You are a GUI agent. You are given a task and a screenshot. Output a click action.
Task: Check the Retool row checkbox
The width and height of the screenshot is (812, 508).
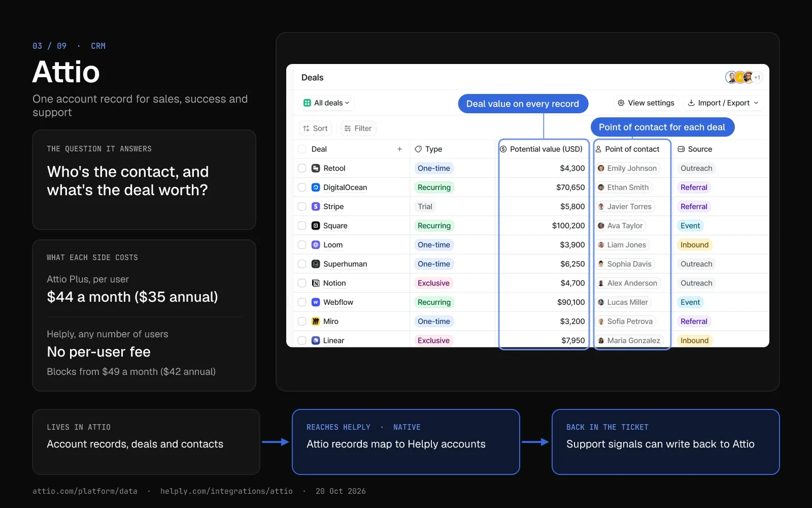coord(302,168)
